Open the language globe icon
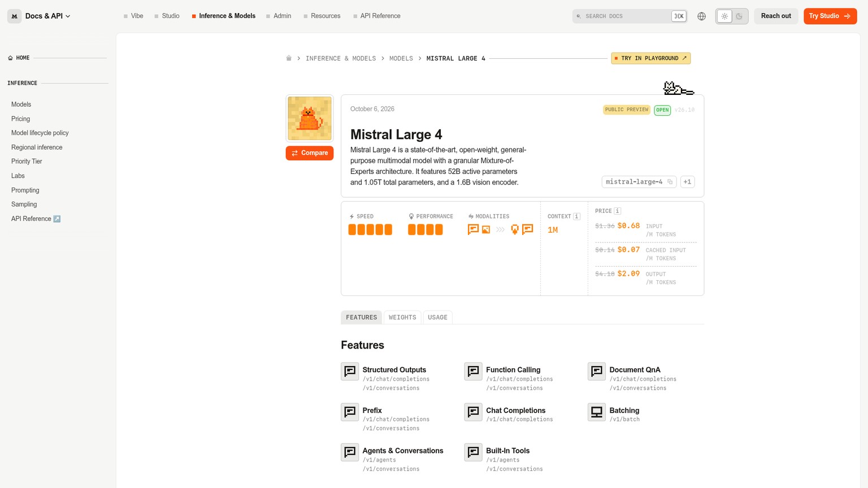Screen dimensions: 868x488 click(x=701, y=16)
